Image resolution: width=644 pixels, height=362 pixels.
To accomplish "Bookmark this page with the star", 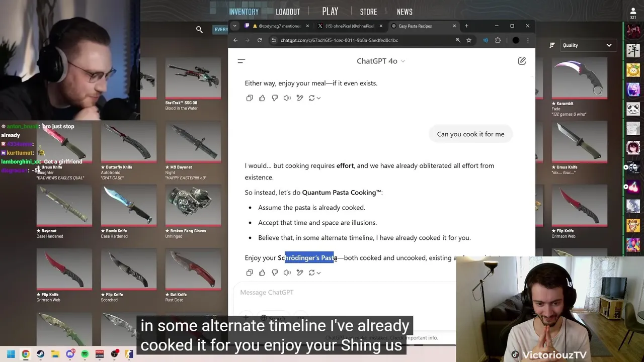I will [x=469, y=40].
